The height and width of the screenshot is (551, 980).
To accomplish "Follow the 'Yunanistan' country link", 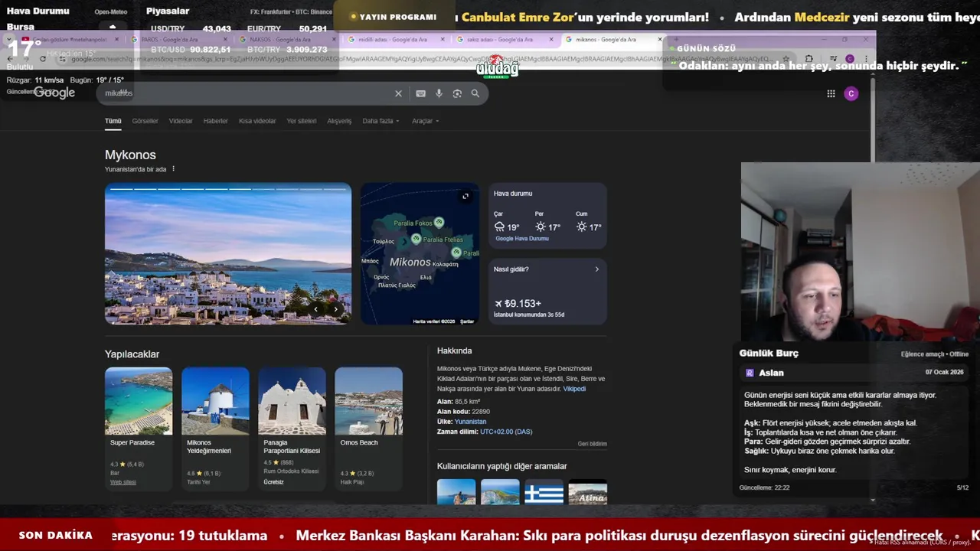I will [x=470, y=422].
